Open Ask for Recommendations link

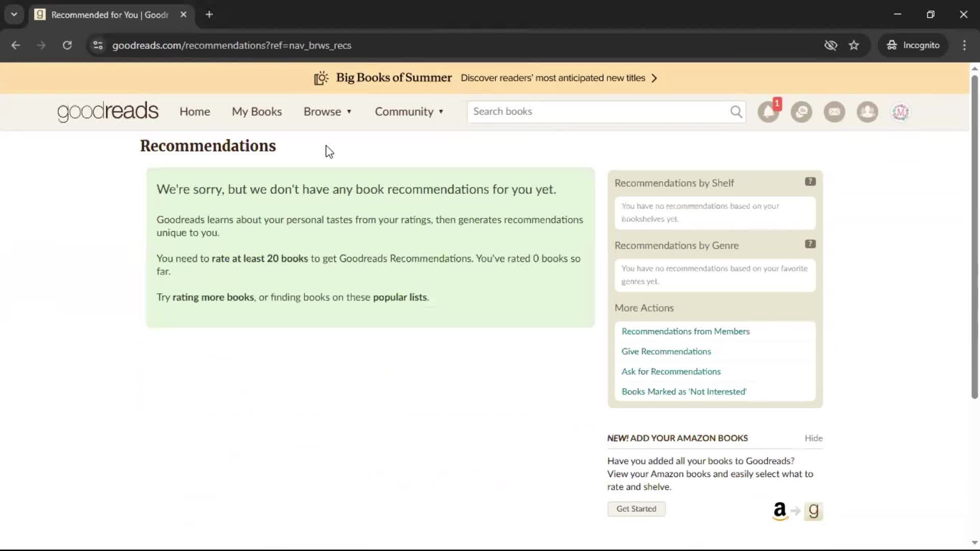(x=671, y=372)
